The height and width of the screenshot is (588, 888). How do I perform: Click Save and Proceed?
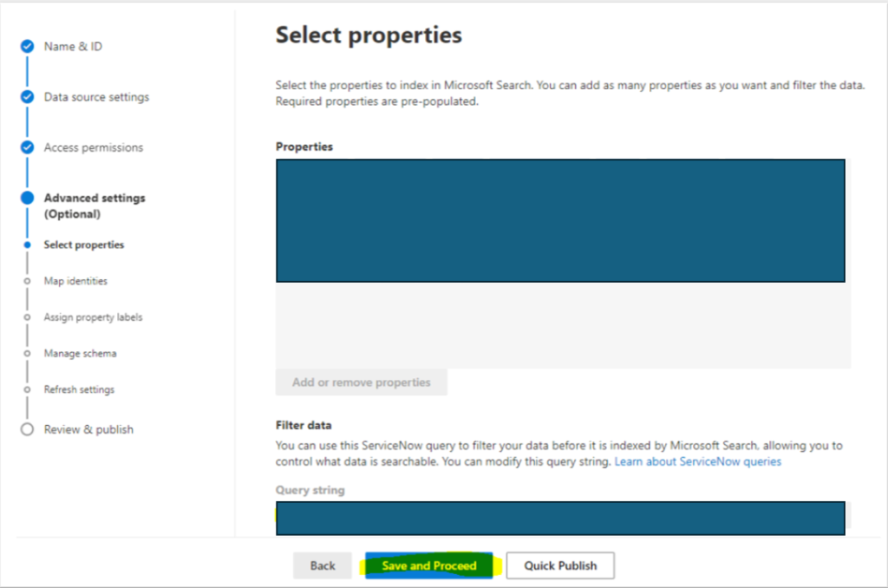point(428,565)
